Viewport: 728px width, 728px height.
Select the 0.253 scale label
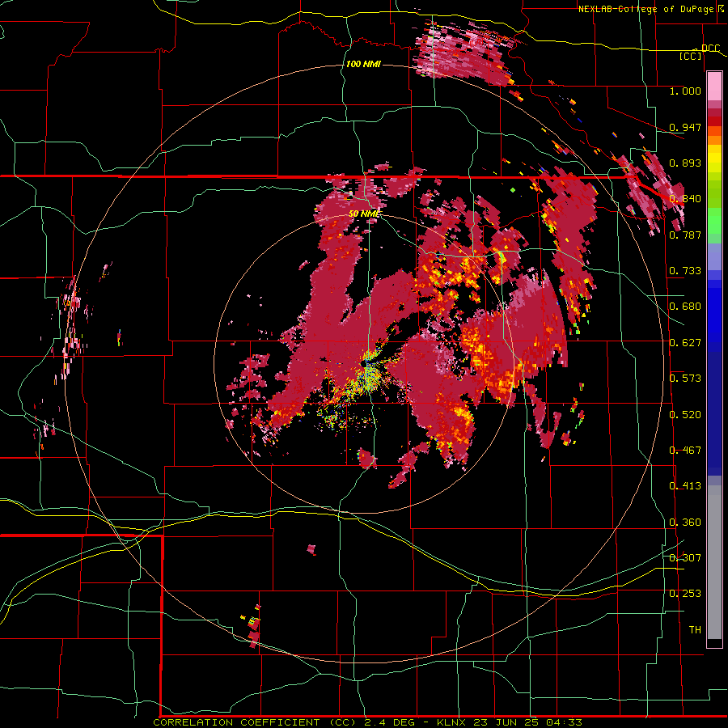[685, 594]
